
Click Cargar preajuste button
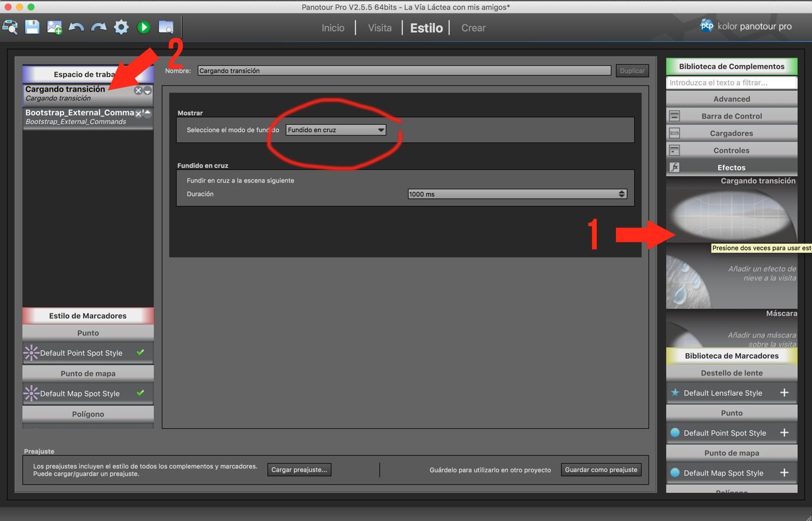point(299,470)
